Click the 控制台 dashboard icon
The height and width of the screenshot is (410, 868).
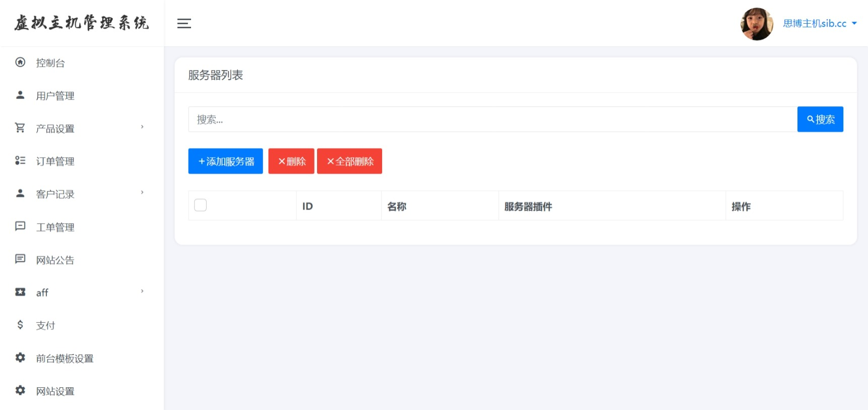[20, 62]
